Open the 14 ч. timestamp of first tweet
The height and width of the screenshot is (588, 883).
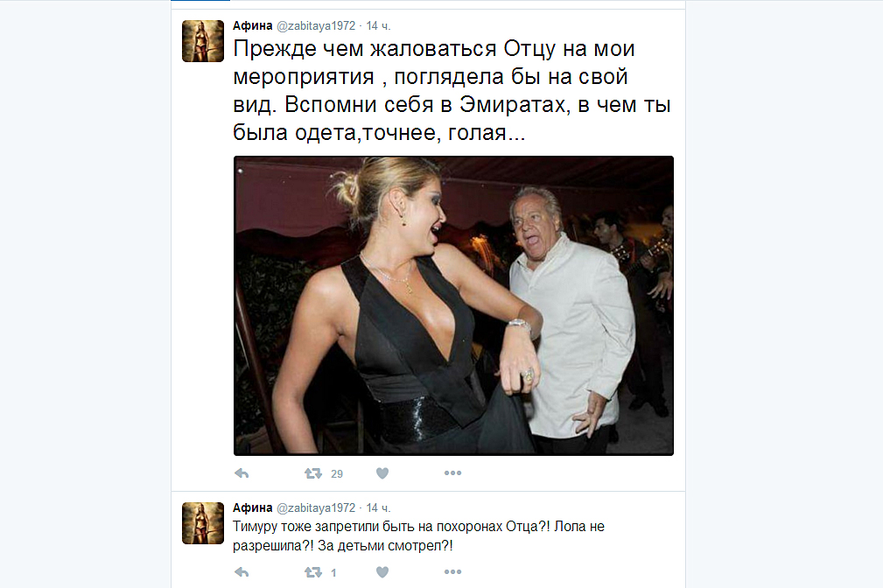pyautogui.click(x=378, y=26)
